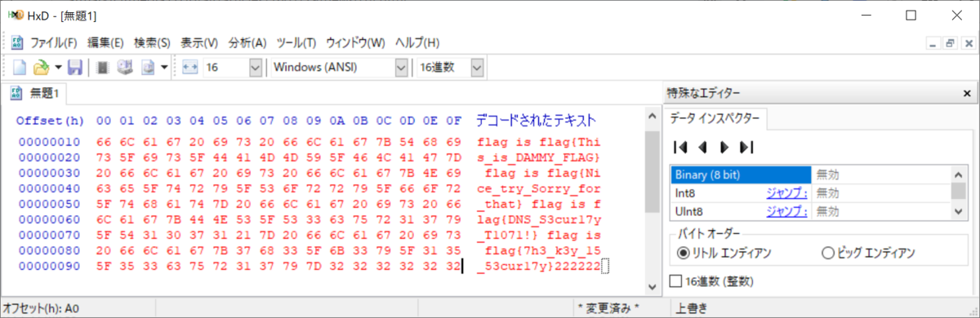Enable the 16進数 (整数) checkbox
Viewport: 980px width, 318px height.
[x=711, y=281]
